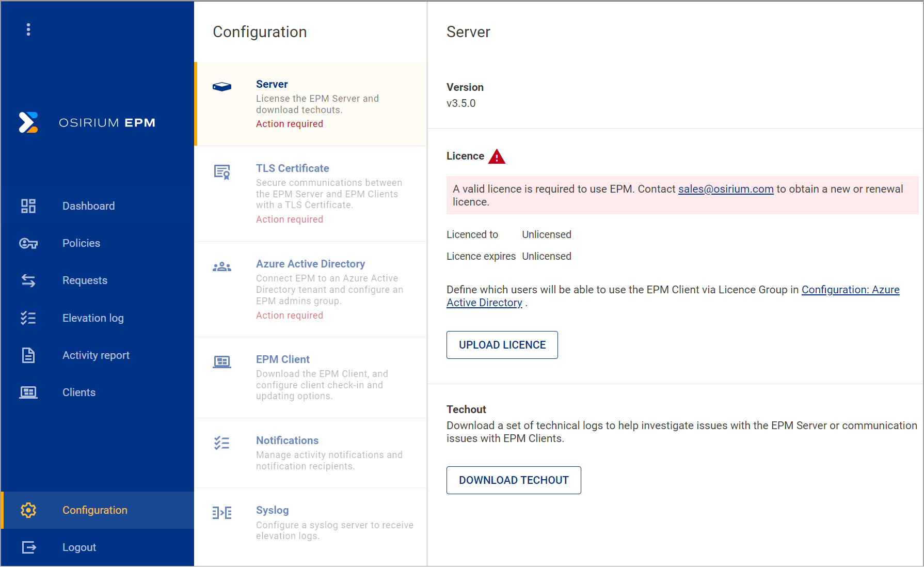The image size is (924, 567).
Task: Open Elevation log from sidebar
Action: point(98,318)
